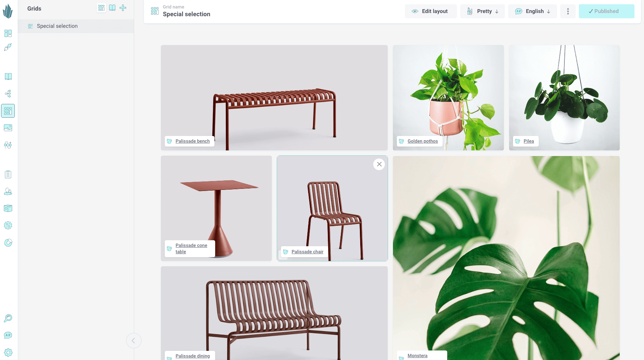The height and width of the screenshot is (360, 644).
Task: Open the media image icon in sidebar
Action: [x=8, y=128]
